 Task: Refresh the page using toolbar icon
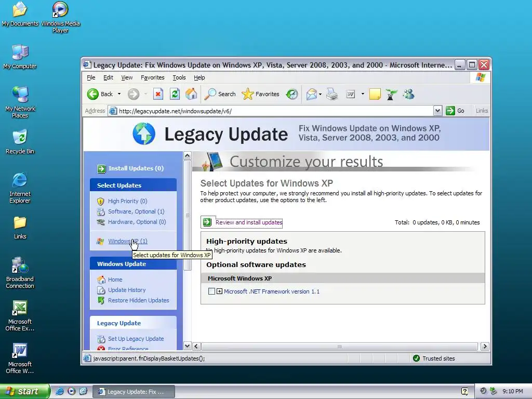[175, 94]
